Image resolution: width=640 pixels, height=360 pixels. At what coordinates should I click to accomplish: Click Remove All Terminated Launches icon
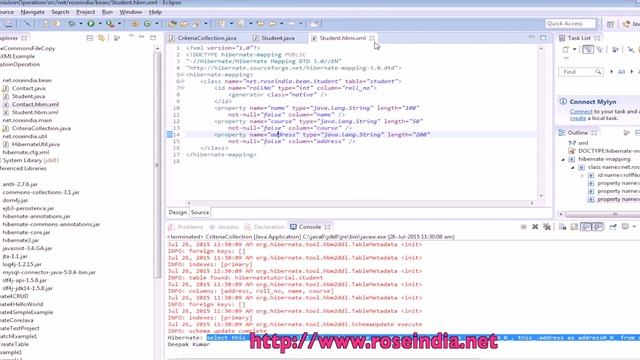point(547,227)
